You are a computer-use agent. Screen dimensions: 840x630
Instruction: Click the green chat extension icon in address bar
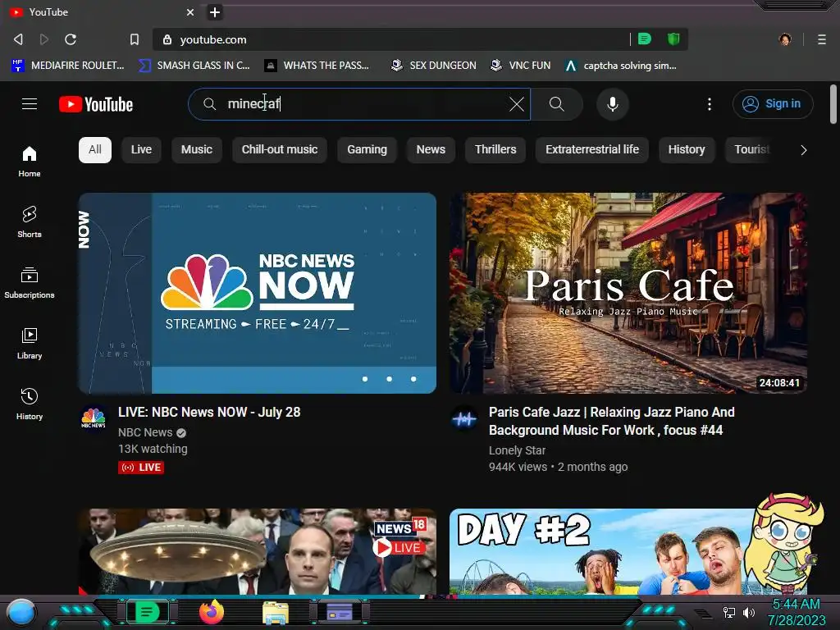point(645,39)
